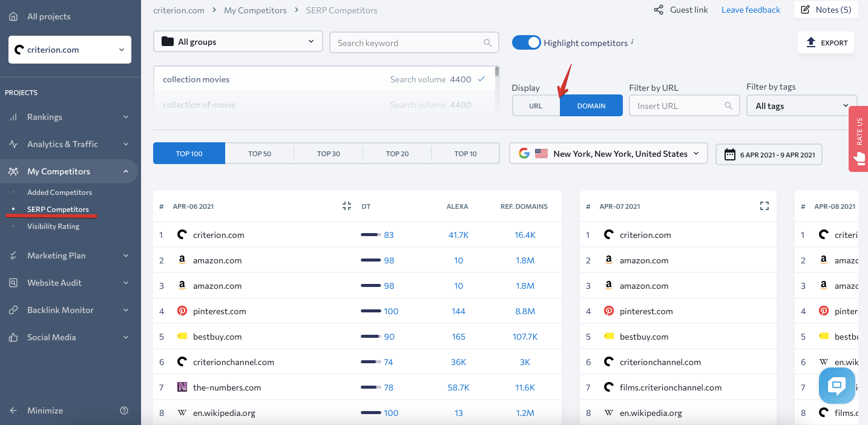Click the magnifier in Search keyword box
This screenshot has height=425, width=868.
[488, 43]
